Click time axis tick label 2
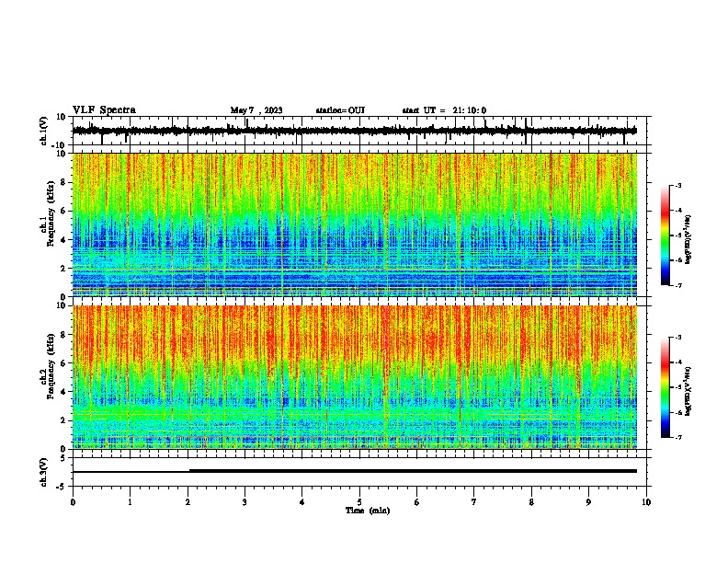The height and width of the screenshot is (563, 728). point(188,502)
